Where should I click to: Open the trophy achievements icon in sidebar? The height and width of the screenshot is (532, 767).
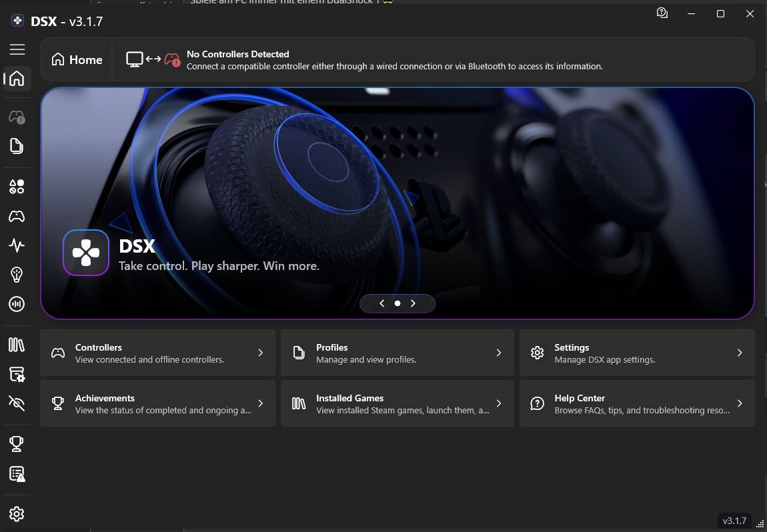coord(17,443)
